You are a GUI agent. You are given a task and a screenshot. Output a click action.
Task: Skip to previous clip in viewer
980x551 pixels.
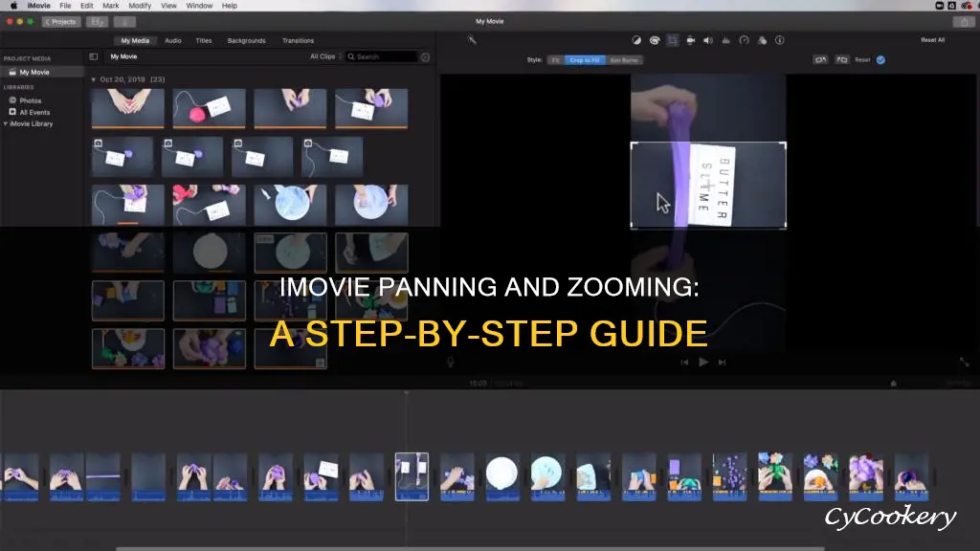(684, 363)
